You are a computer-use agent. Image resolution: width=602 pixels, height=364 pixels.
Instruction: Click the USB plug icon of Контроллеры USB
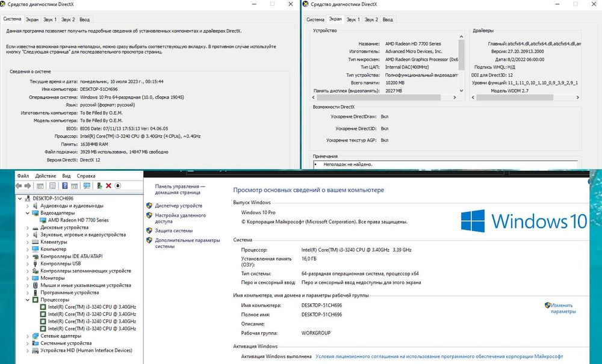point(36,264)
